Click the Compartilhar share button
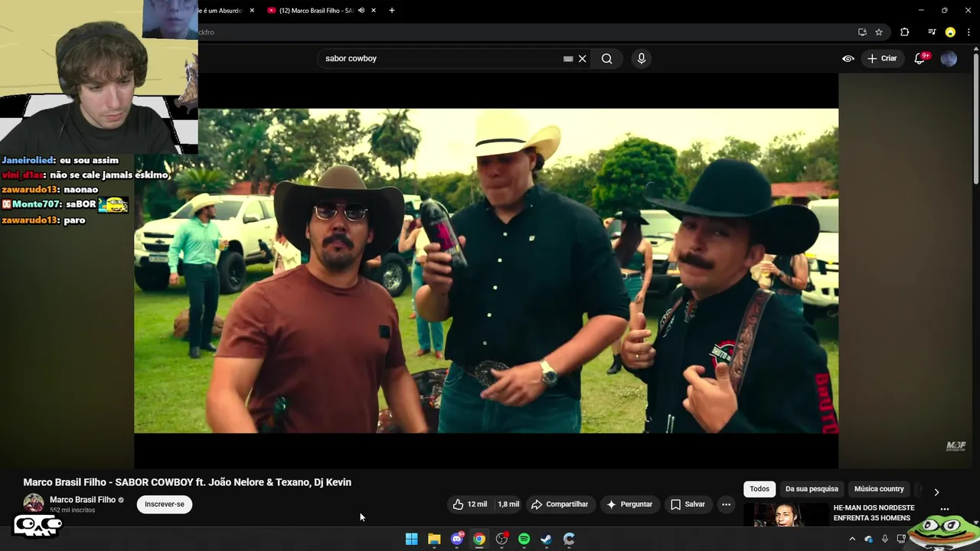The image size is (980, 551). pyautogui.click(x=560, y=504)
